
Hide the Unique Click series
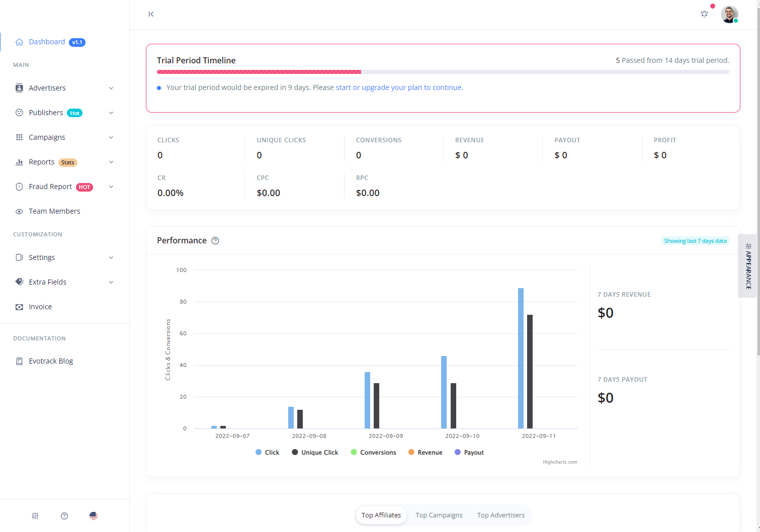point(315,452)
